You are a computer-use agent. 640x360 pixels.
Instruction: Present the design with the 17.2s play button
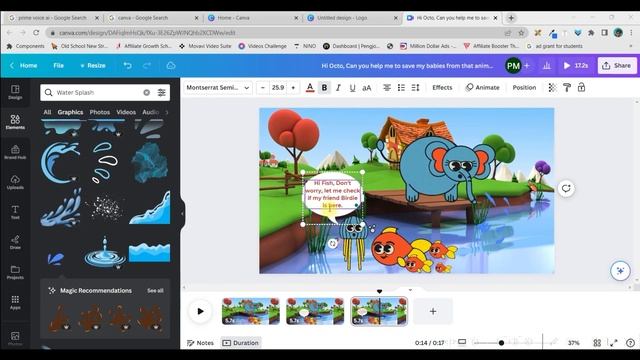point(576,65)
